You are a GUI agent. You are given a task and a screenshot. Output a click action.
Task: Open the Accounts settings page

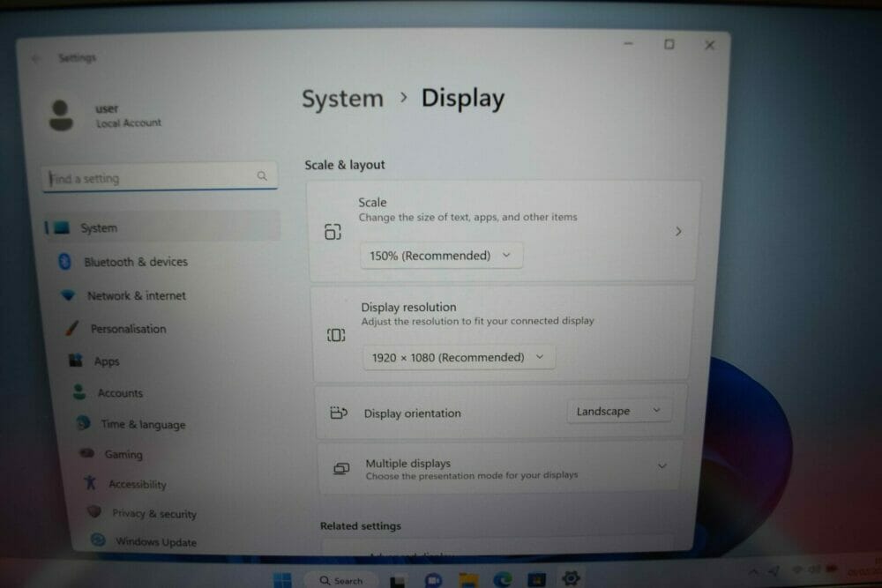pyautogui.click(x=120, y=393)
